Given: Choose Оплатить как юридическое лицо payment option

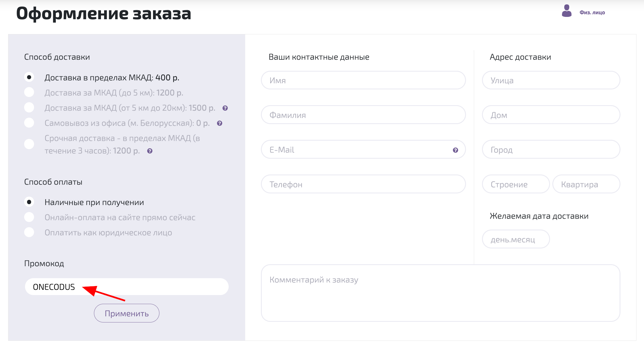Looking at the screenshot, I should tap(29, 232).
